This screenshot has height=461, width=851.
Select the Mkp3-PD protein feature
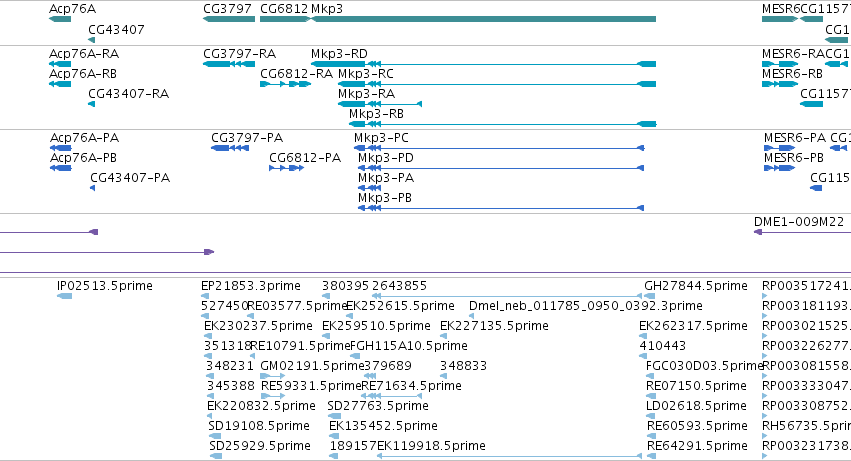pos(501,168)
